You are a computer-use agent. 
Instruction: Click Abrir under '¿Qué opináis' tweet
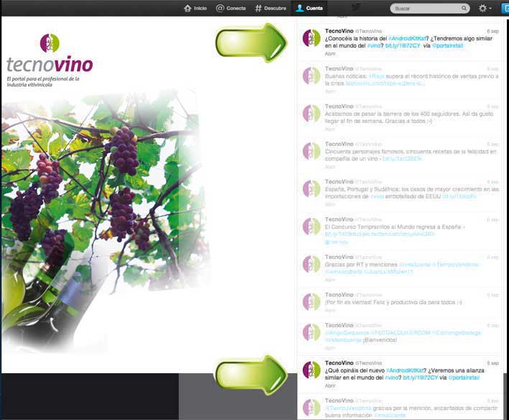(x=330, y=385)
